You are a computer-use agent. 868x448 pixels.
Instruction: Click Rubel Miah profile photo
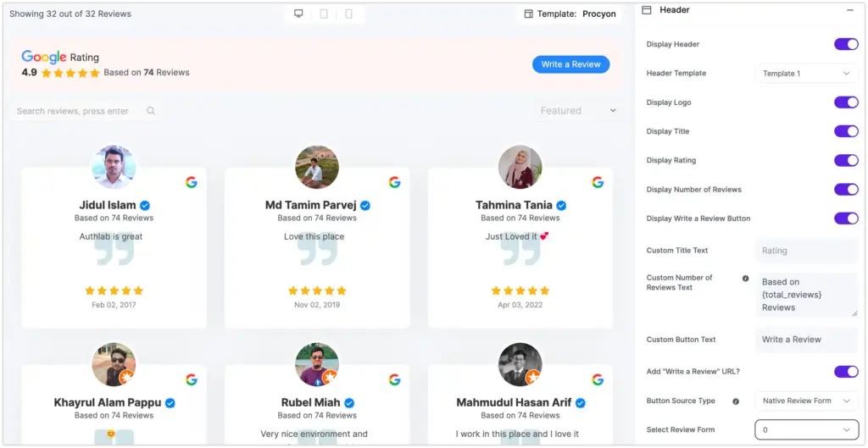tap(317, 364)
